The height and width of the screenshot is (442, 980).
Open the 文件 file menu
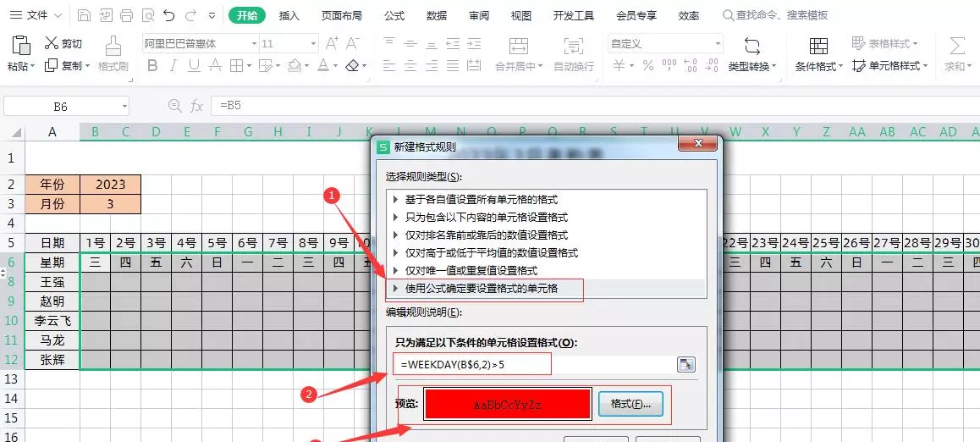tap(36, 15)
